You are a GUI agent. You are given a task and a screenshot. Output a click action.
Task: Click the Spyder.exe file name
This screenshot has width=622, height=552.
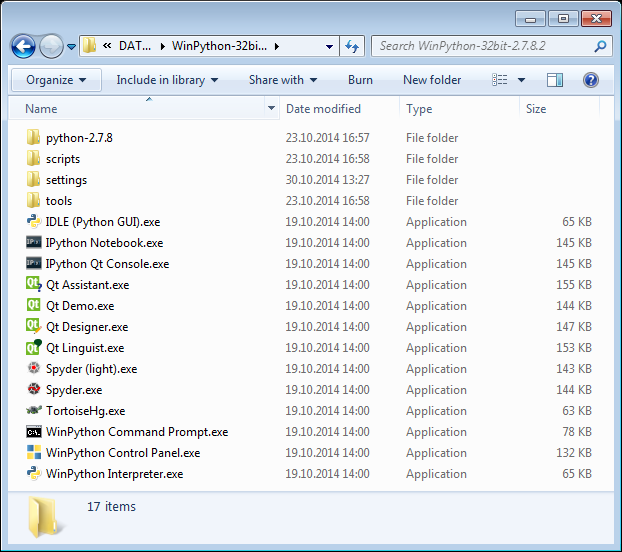(74, 390)
